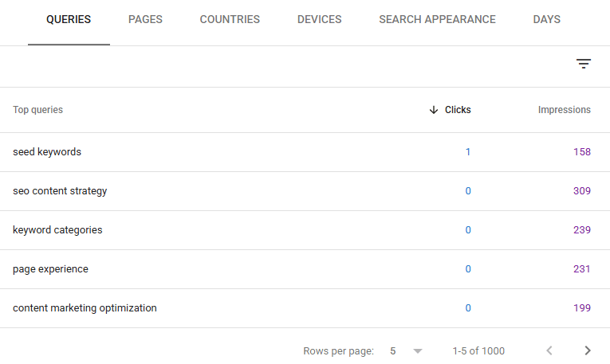The height and width of the screenshot is (364, 610).
Task: Click the clicks value 1 for seed keywords
Action: click(x=468, y=152)
